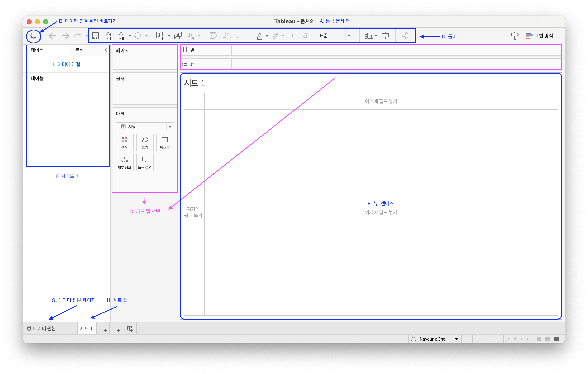Open clear sheet dropdown arrow
The height and width of the screenshot is (374, 588).
click(199, 36)
